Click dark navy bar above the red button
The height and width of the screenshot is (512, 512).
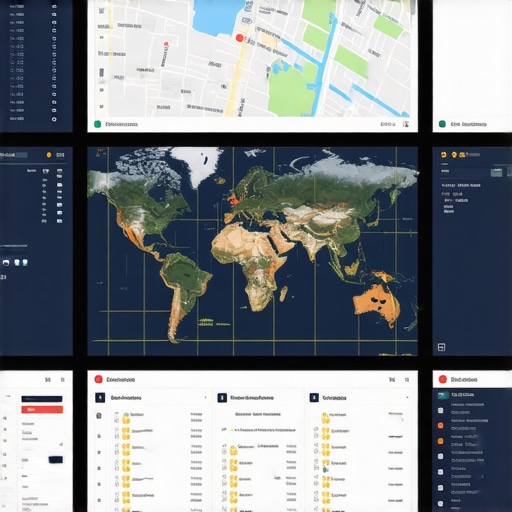pos(42,399)
